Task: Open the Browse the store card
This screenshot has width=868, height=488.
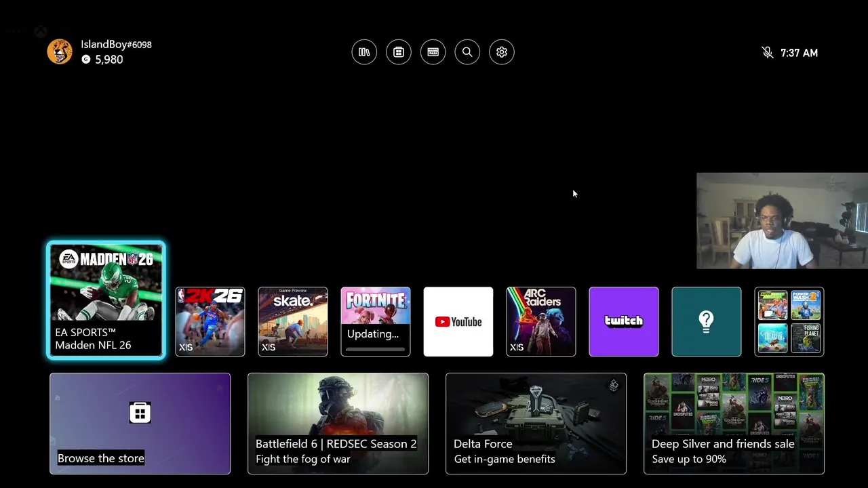Action: point(140,424)
